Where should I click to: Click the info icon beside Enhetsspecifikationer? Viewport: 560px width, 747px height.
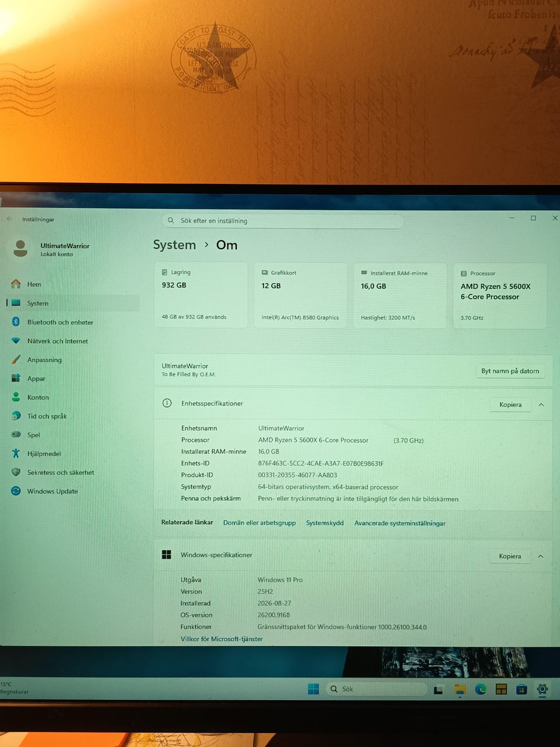pyautogui.click(x=167, y=403)
